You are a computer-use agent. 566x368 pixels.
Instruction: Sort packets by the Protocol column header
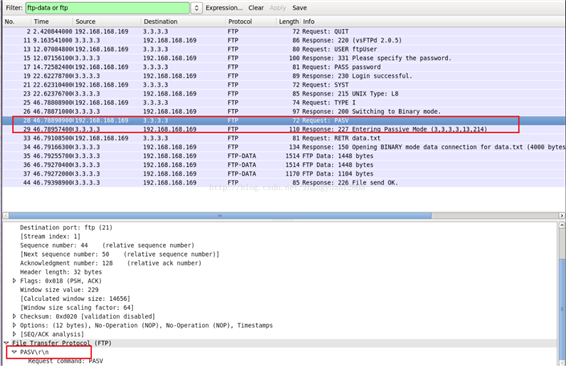(240, 22)
